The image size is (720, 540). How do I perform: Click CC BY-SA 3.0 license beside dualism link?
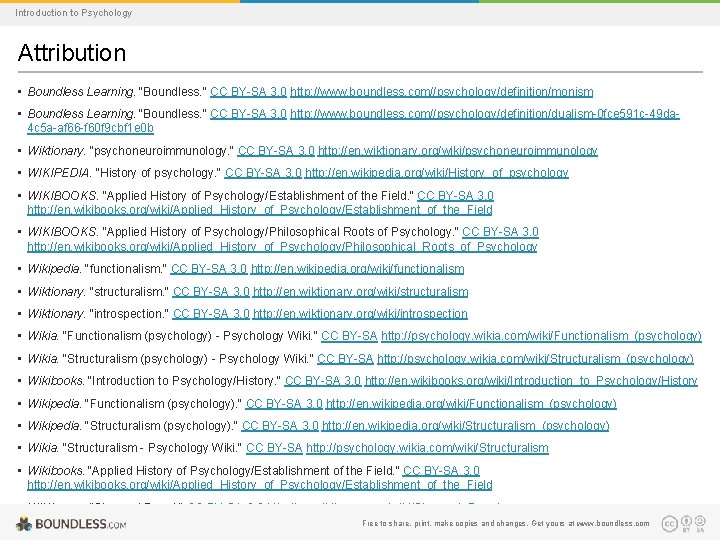(x=248, y=113)
